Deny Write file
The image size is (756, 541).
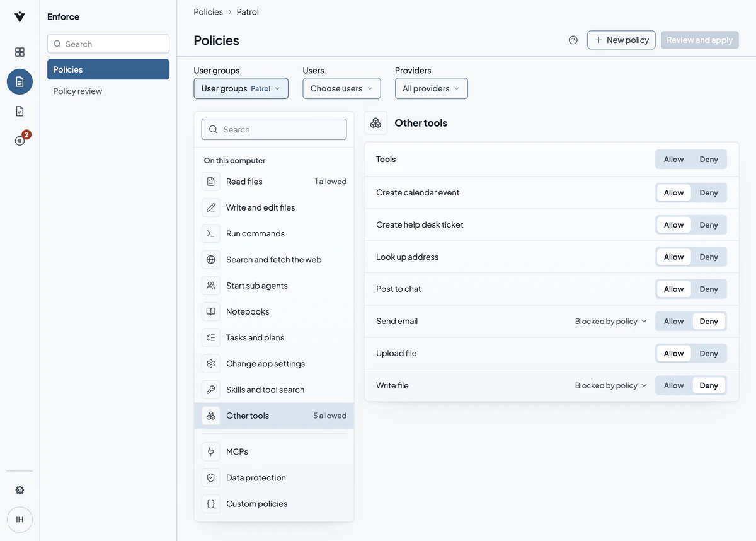709,386
